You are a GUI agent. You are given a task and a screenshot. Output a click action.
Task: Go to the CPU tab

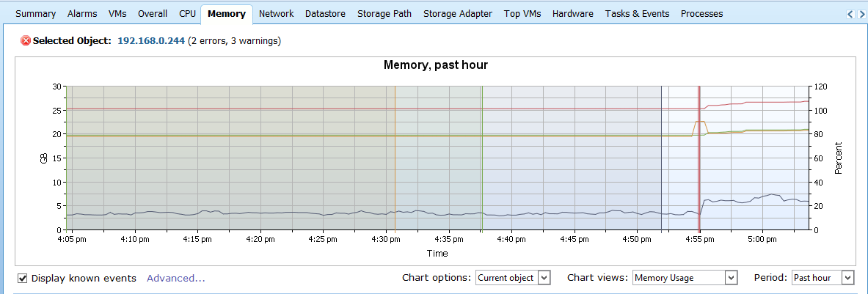[187, 14]
